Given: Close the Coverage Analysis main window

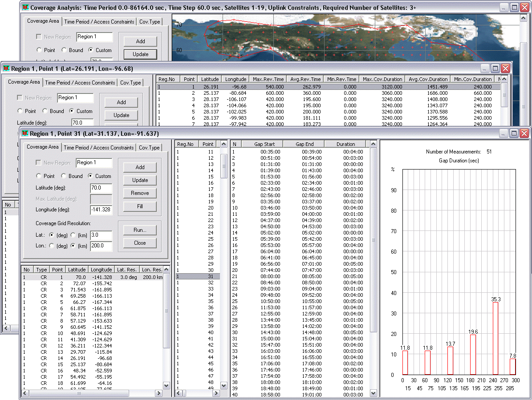Looking at the screenshot, I should [524, 8].
